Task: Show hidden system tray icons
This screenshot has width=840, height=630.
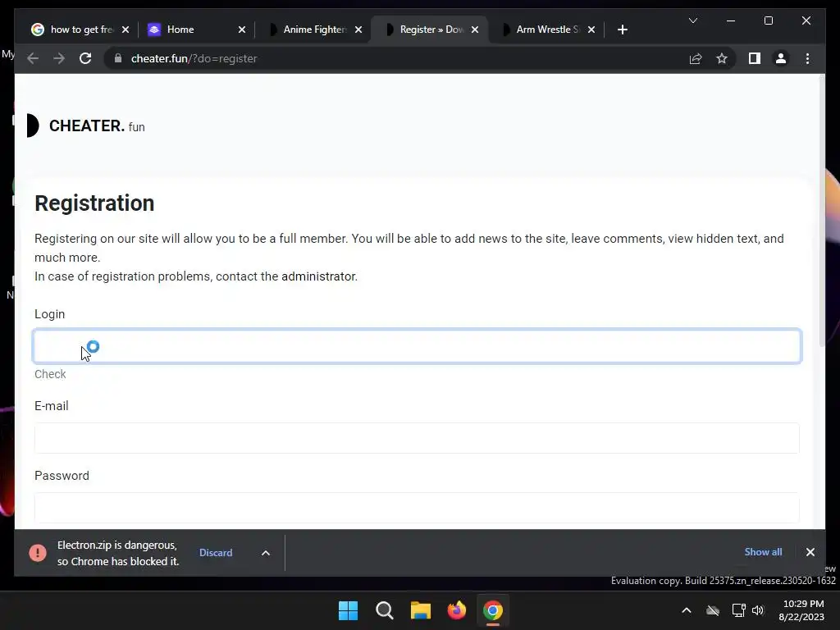Action: click(x=687, y=610)
